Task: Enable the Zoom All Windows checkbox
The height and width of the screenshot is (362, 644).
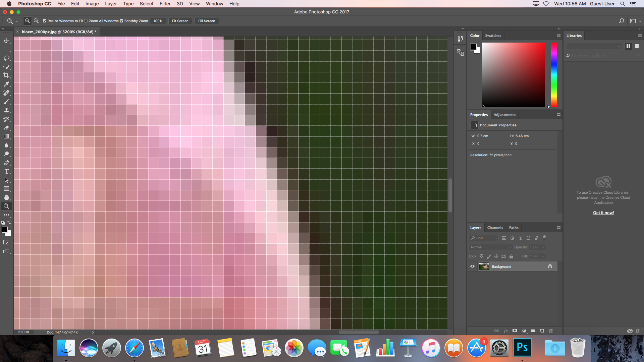Action: [86, 21]
